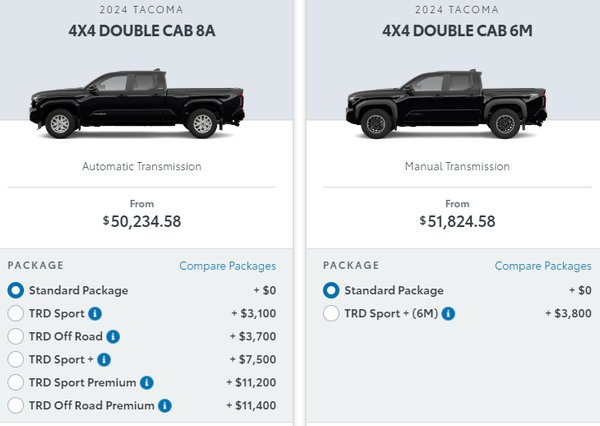
Task: Click the 4X4 Double Cab 6M truck image
Action: point(446,104)
